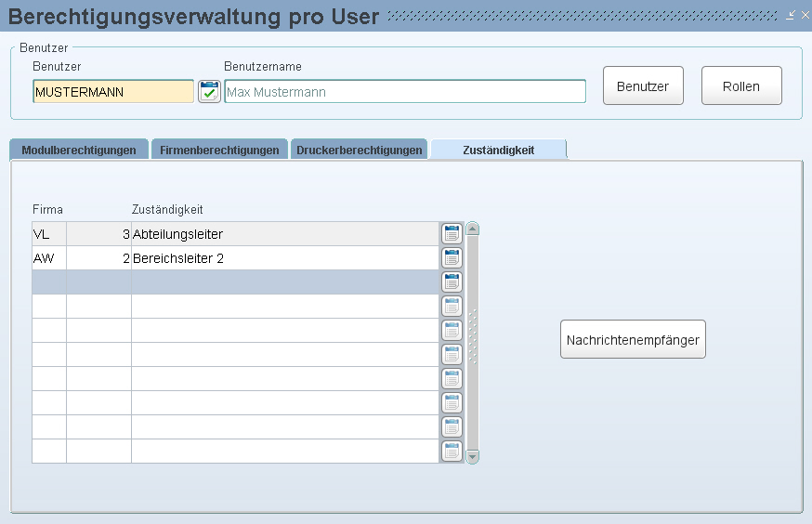Click the list icon in the fourth table row
The width and height of the screenshot is (812, 524).
452,307
